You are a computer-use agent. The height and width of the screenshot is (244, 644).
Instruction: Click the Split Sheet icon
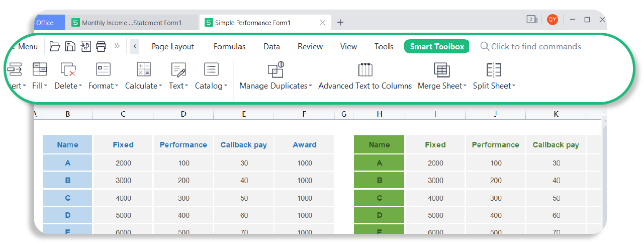click(494, 69)
